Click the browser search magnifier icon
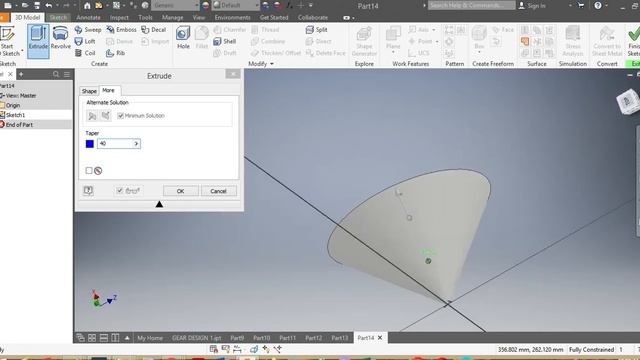 tap(56, 74)
